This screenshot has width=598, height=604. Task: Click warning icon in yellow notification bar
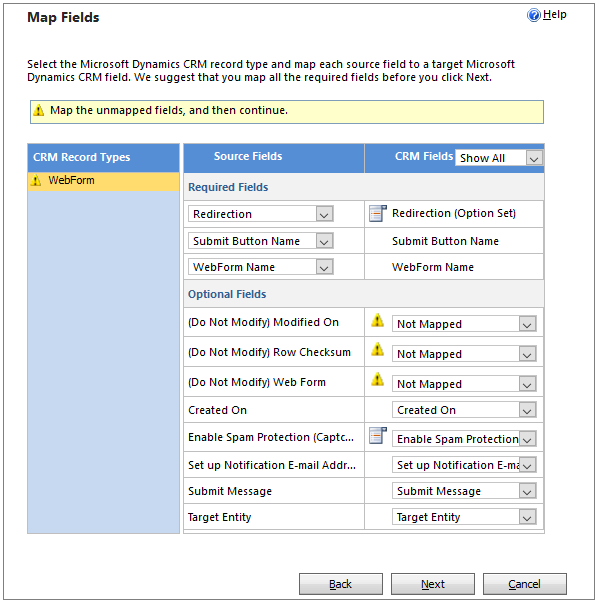(x=39, y=111)
